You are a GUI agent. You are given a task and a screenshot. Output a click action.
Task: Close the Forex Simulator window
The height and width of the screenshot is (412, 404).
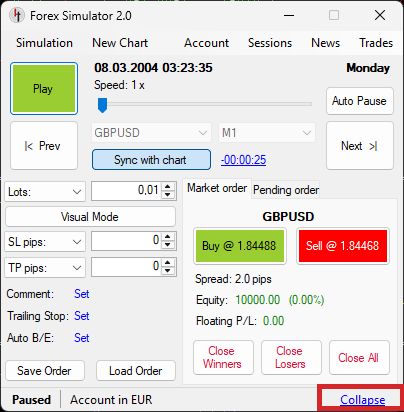[380, 15]
